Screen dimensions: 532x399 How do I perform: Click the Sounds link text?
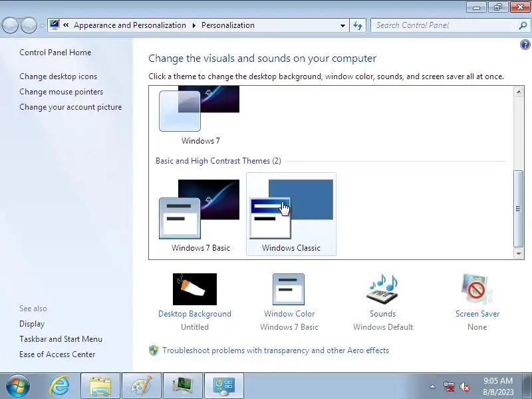[x=383, y=314]
